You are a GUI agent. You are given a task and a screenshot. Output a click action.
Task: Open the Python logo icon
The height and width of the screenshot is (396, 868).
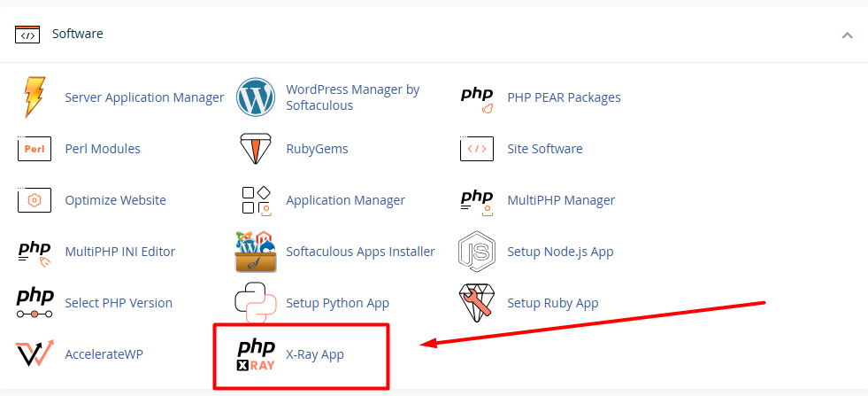pyautogui.click(x=255, y=303)
